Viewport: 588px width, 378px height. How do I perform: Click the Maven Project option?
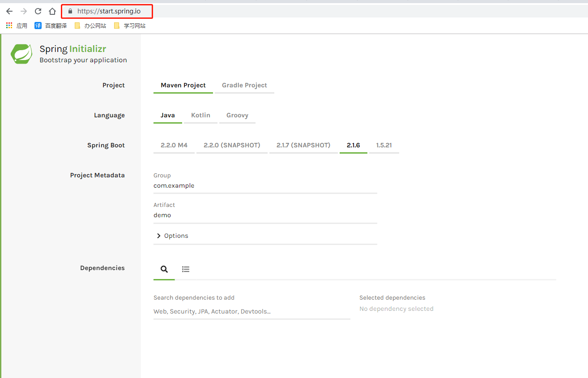183,85
